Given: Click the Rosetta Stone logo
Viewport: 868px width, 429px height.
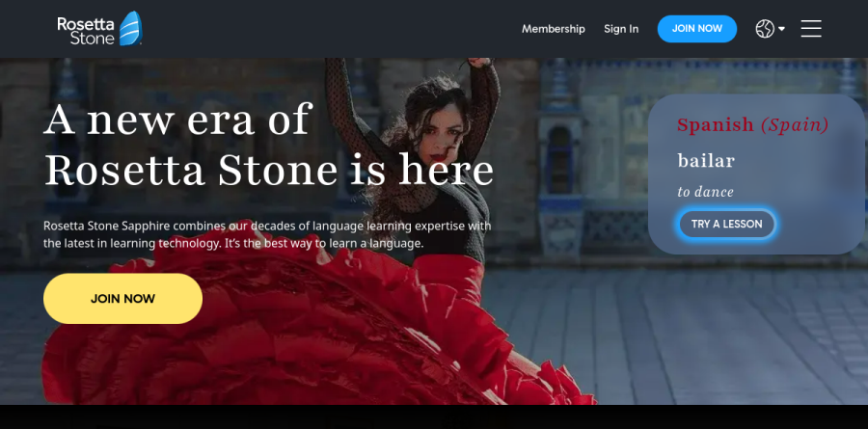Looking at the screenshot, I should pos(99,29).
